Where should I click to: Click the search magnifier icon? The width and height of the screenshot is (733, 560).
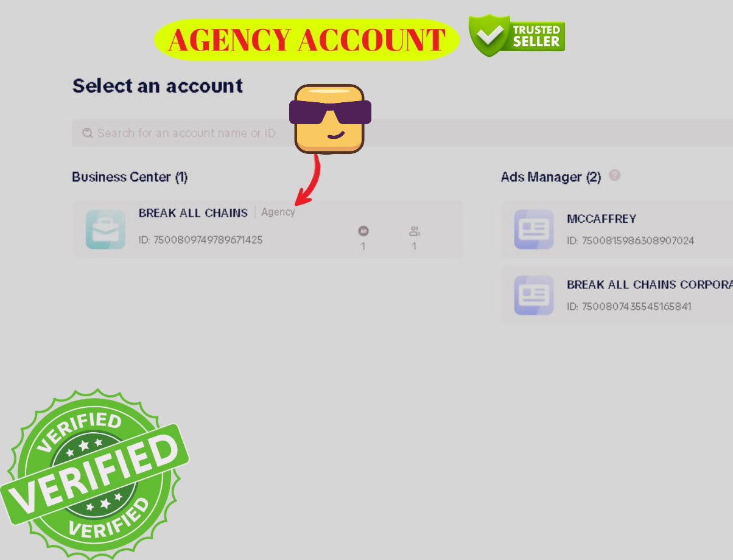pos(88,133)
